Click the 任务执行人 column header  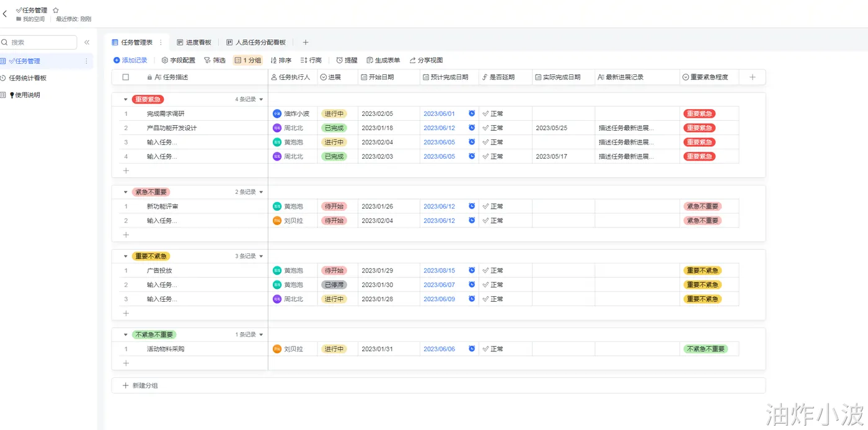click(293, 77)
